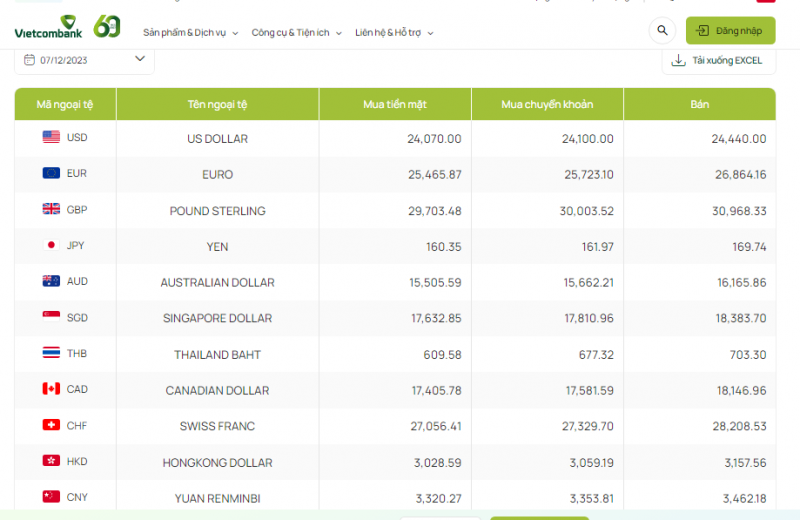Viewport: 800px width, 520px height.
Task: Open the search magnifier icon
Action: tap(662, 31)
